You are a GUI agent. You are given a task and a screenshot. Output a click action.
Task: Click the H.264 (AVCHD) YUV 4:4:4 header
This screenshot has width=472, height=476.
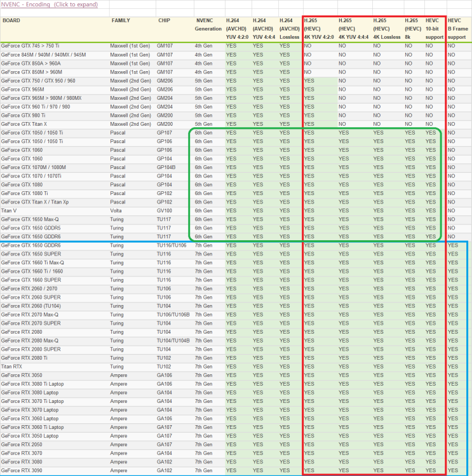pos(264,29)
